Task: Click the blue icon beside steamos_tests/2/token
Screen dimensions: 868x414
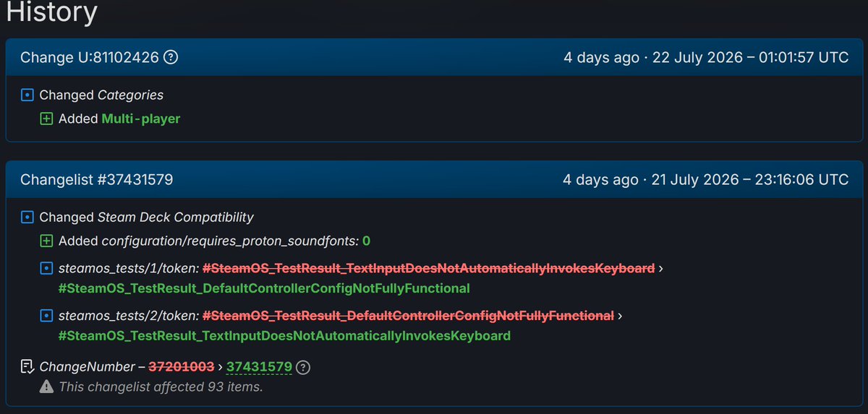Action: pos(46,316)
